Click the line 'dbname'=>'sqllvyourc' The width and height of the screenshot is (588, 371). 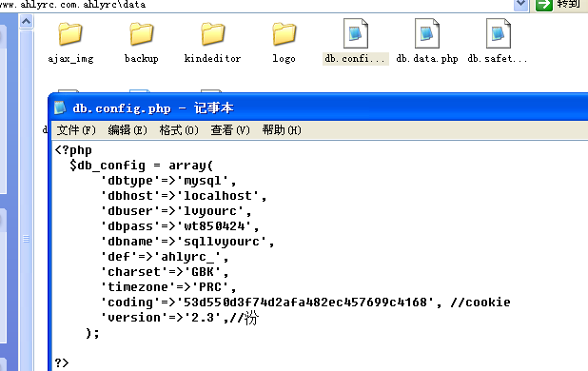[x=187, y=242]
